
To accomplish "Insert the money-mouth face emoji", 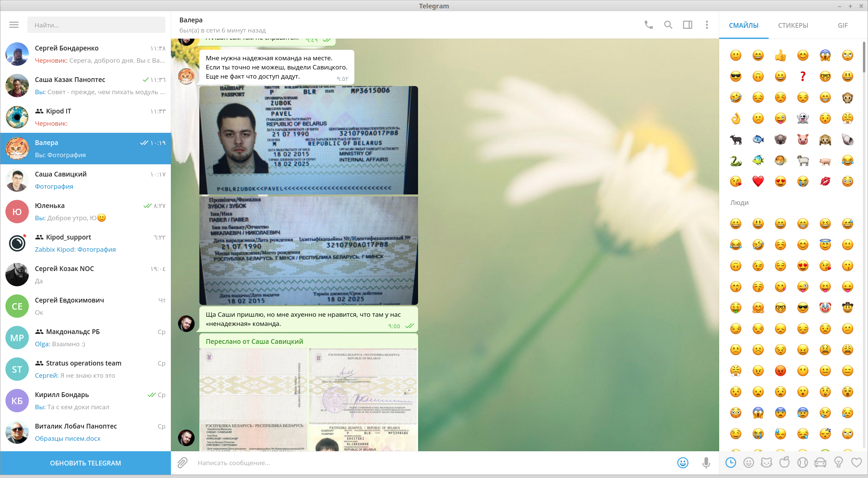I will 736,308.
